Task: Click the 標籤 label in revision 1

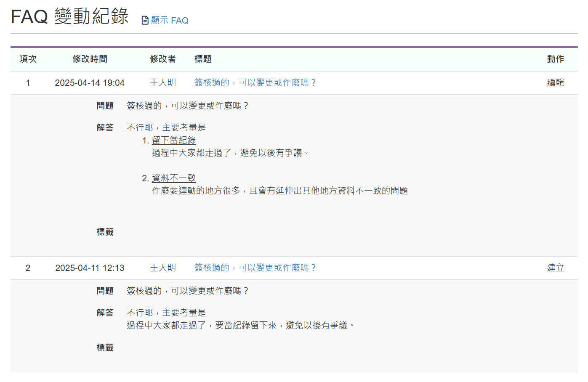Action: (x=106, y=232)
